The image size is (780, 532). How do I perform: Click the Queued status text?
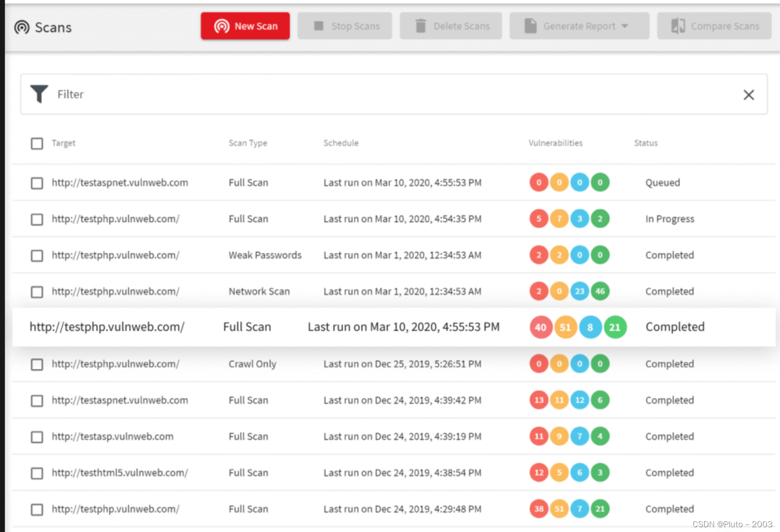tap(662, 182)
